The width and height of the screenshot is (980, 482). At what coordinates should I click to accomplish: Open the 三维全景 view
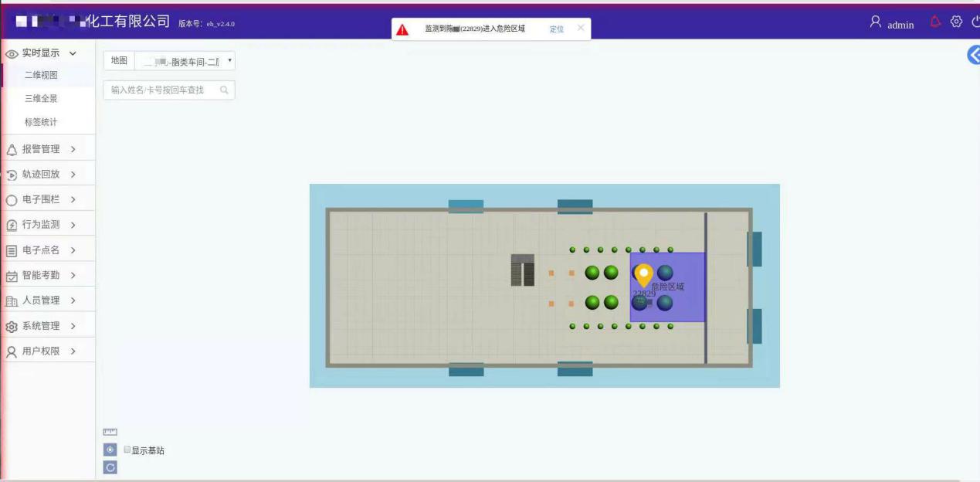(41, 99)
